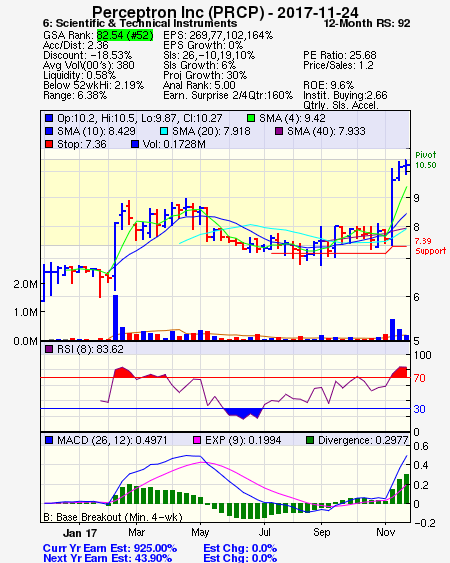Click the magenta EXP (9) legend swatch
450x563 pixels.
coord(197,440)
